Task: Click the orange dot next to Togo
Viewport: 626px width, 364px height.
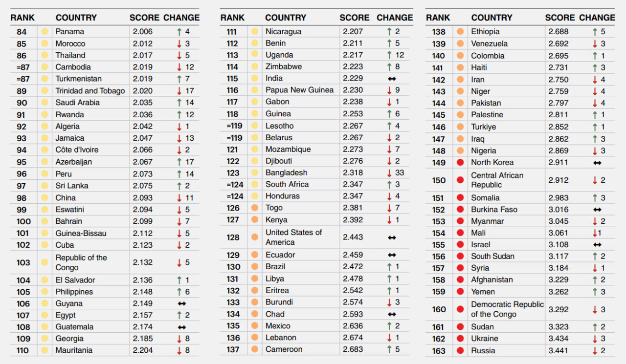Action: click(254, 208)
